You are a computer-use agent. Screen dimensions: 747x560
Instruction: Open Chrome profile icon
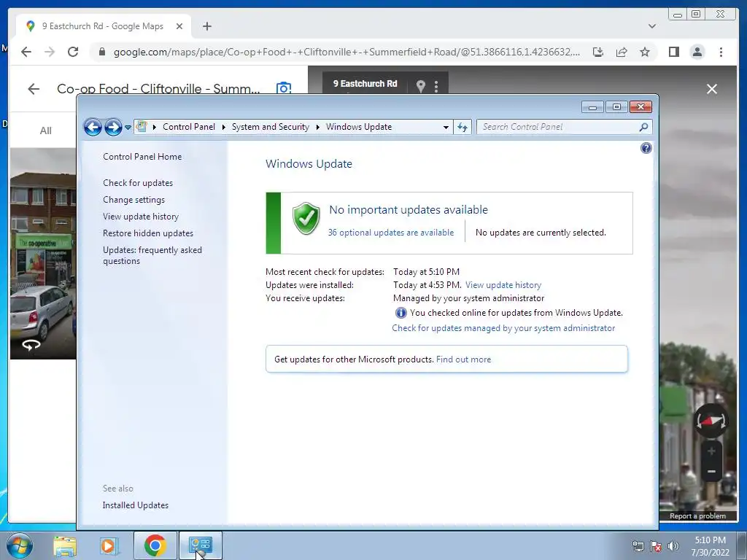pyautogui.click(x=697, y=52)
